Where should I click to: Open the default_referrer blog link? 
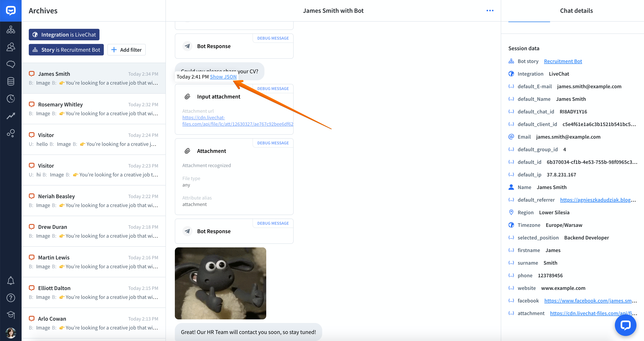point(598,200)
